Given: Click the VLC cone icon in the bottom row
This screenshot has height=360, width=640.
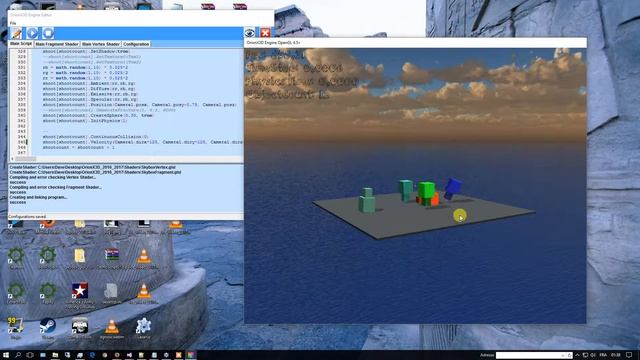Looking at the screenshot, I should point(111,327).
